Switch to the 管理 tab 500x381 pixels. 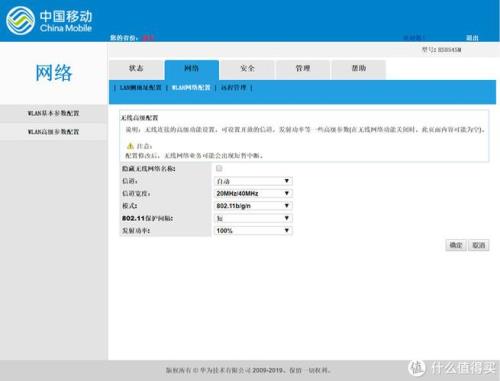coord(303,69)
